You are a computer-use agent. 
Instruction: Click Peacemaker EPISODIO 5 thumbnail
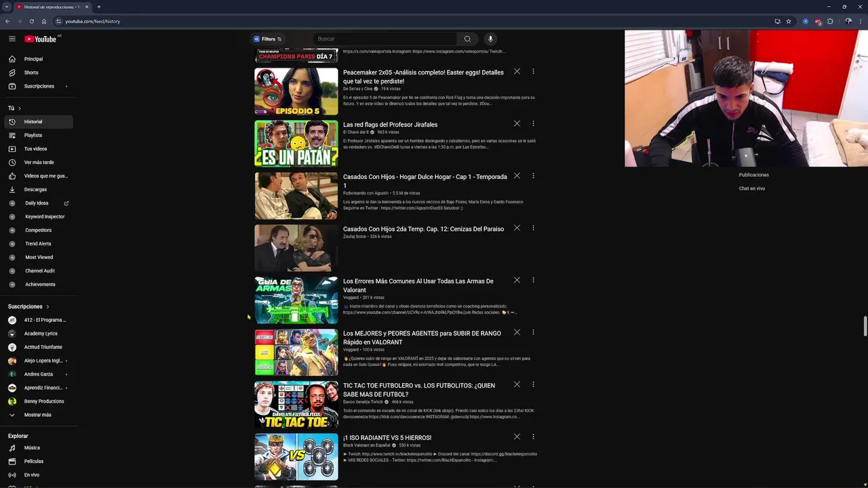[296, 91]
